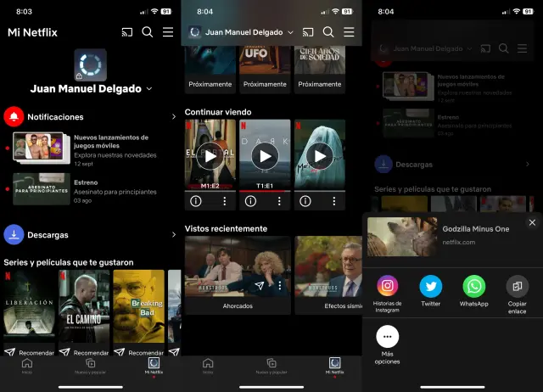This screenshot has height=392, width=543.
Task: Open Descargas chevron on Mi Netflix screen
Action: 174,235
